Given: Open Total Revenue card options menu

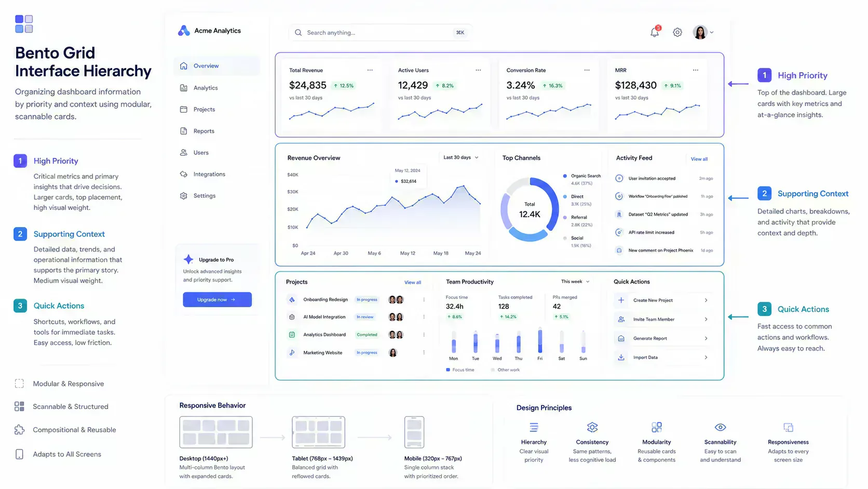Looking at the screenshot, I should click(x=370, y=70).
